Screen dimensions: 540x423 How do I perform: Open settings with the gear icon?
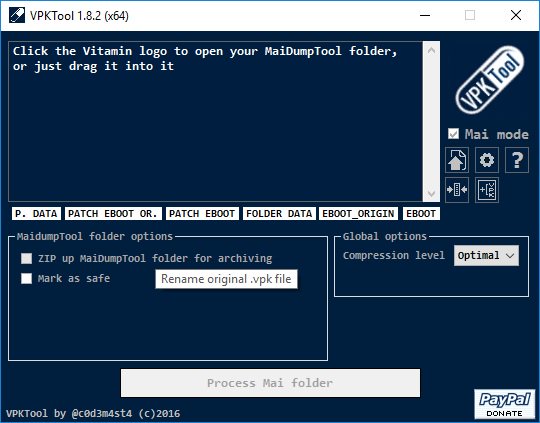(x=487, y=160)
